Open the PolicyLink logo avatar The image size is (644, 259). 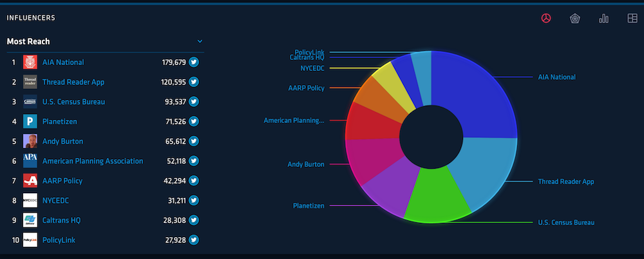pyautogui.click(x=30, y=240)
